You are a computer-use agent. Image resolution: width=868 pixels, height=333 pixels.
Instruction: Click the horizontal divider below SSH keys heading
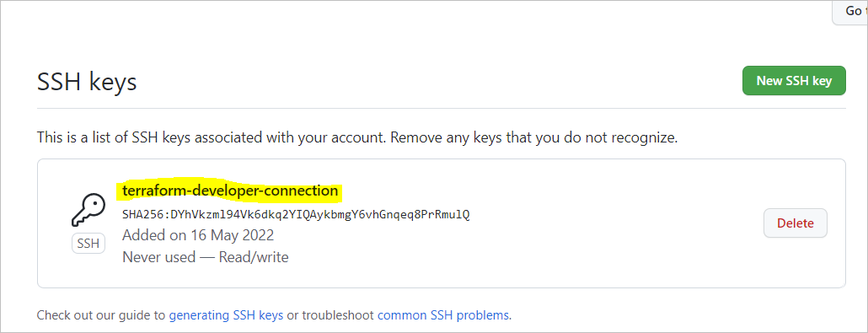(x=442, y=108)
